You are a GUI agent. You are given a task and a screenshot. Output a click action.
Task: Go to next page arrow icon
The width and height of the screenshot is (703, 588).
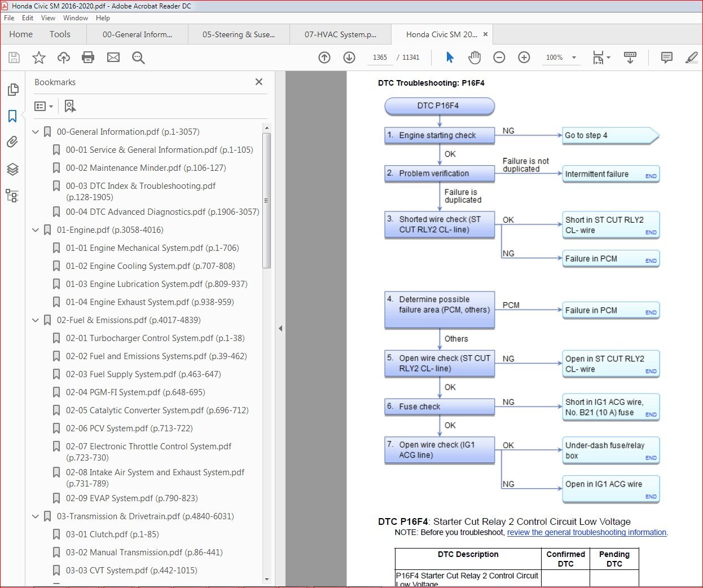(349, 58)
